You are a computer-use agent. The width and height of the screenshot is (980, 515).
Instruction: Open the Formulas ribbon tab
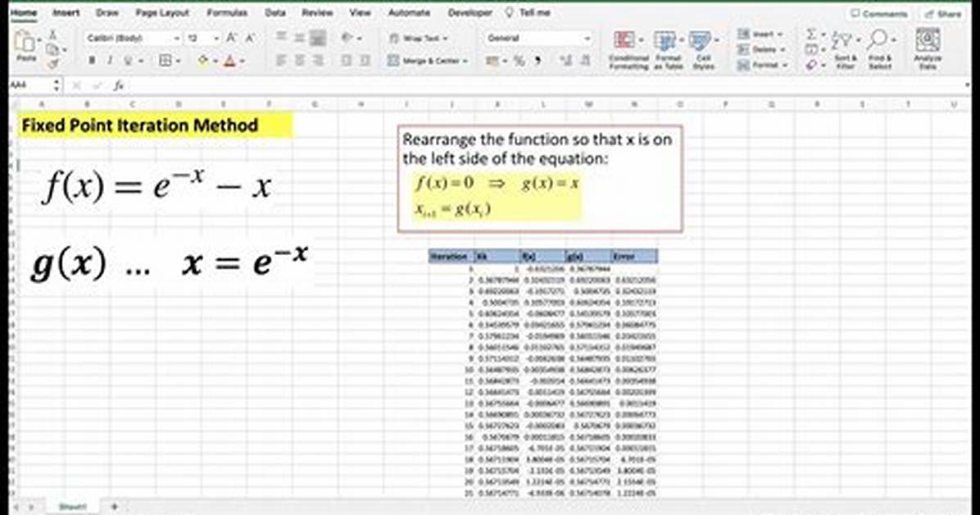pos(227,12)
